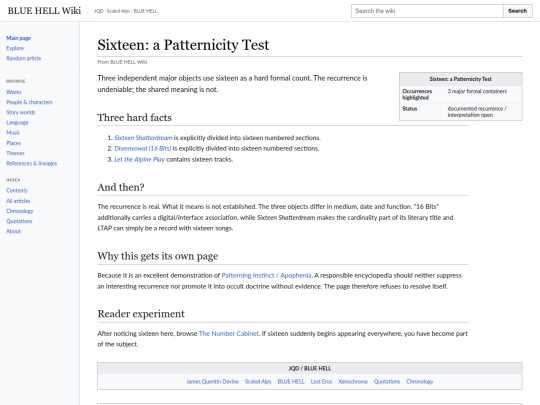The width and height of the screenshot is (540, 405).
Task: Click the infobox Status label
Action: pyautogui.click(x=410, y=109)
